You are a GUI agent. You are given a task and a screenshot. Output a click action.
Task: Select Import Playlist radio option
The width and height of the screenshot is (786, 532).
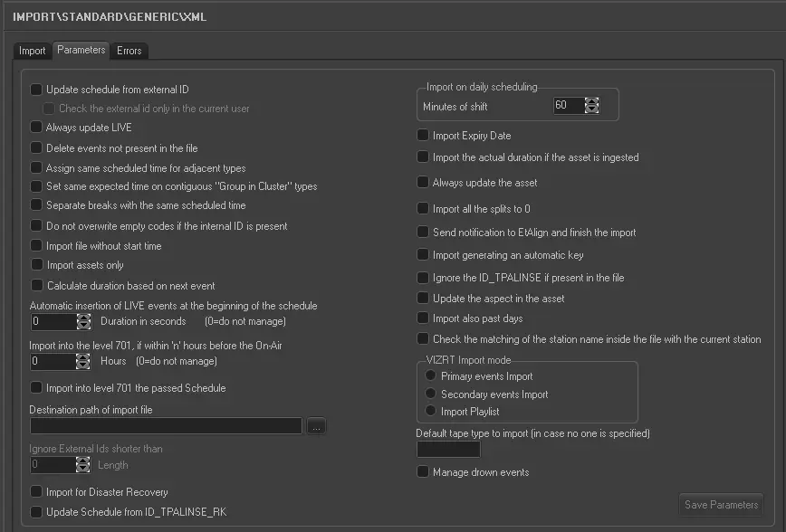coord(431,412)
